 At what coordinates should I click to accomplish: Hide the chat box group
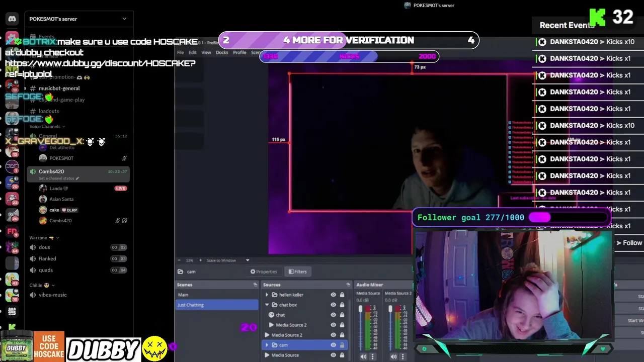point(333,305)
